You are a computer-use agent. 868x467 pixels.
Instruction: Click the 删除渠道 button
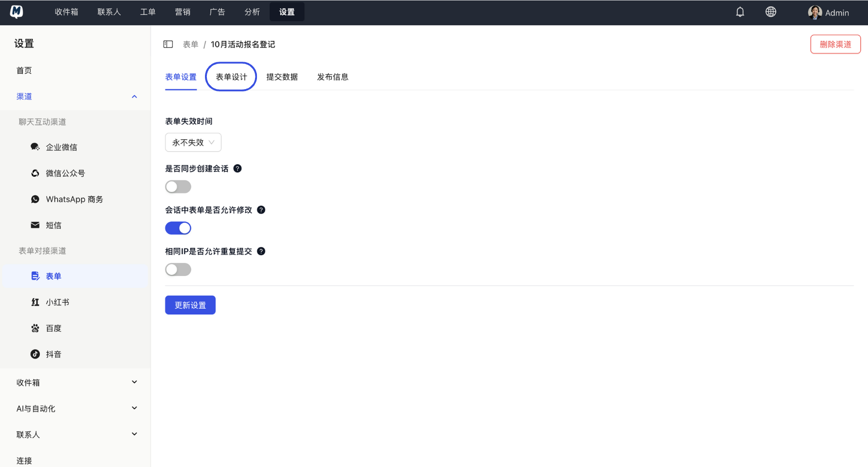pos(835,44)
